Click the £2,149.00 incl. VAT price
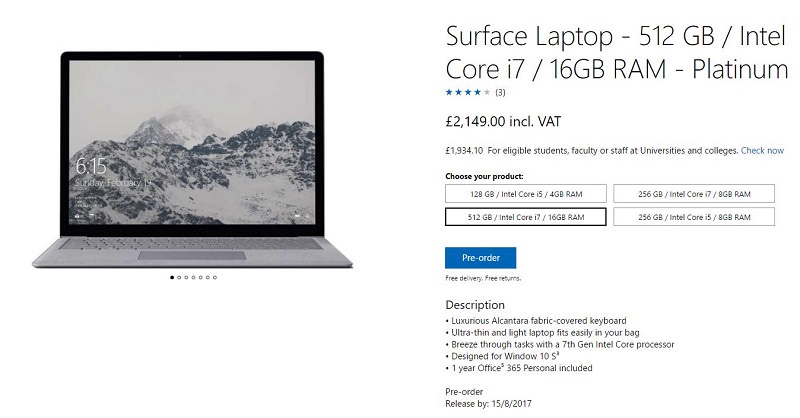 tap(503, 121)
